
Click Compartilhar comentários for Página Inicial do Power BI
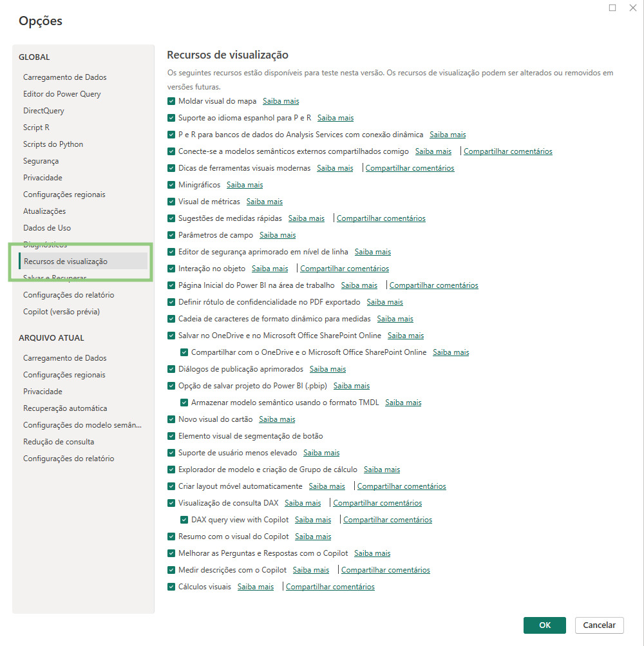(x=434, y=285)
